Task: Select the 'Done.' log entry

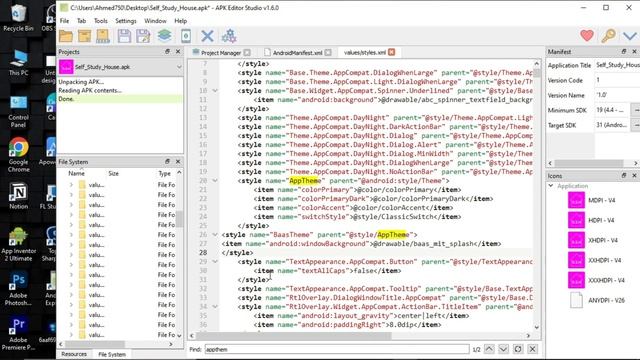Action: (120, 99)
